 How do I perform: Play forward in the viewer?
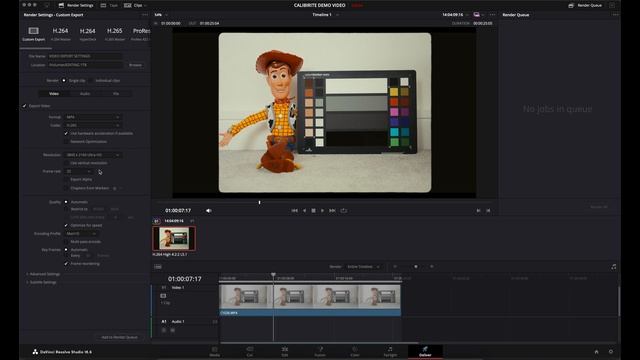pyautogui.click(x=322, y=211)
